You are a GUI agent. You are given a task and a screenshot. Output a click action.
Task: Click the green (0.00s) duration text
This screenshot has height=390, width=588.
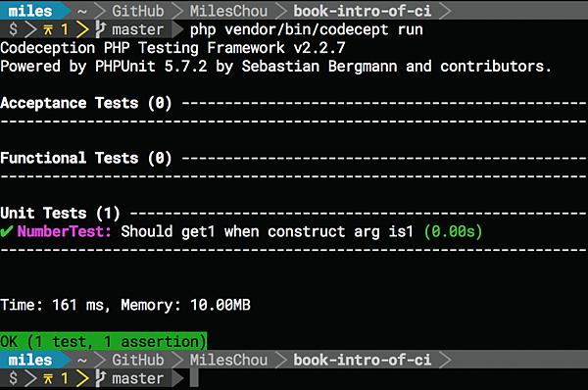[x=453, y=231]
